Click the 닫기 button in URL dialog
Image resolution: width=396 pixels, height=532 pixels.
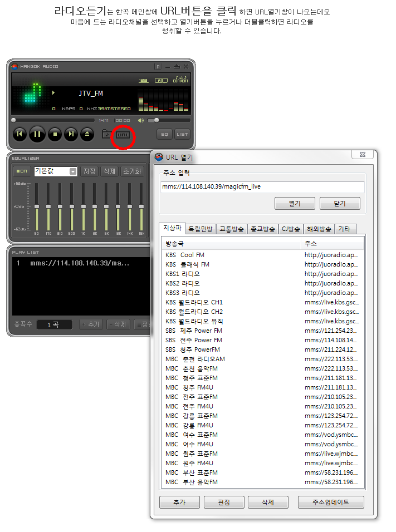pos(340,203)
